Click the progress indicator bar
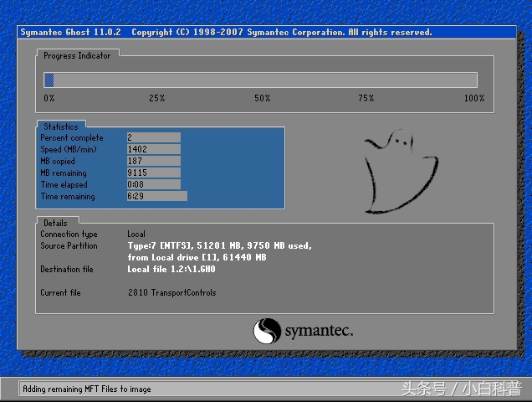Viewport: 532px width, 402px height. (x=261, y=80)
